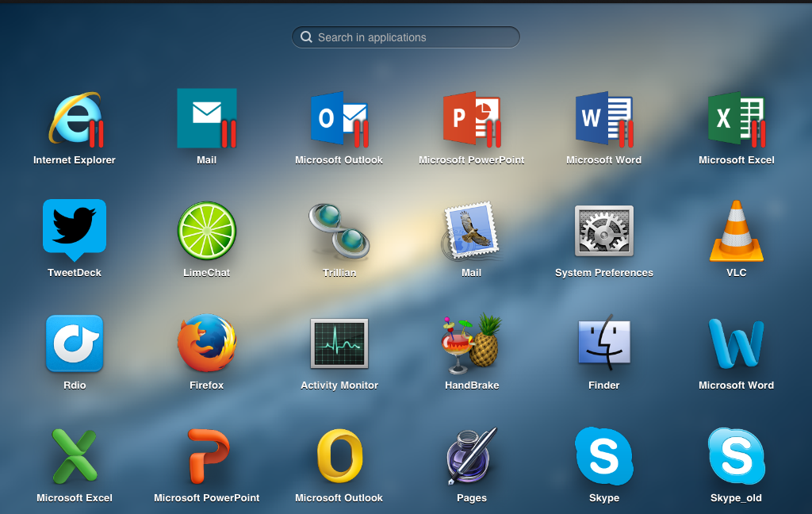The height and width of the screenshot is (514, 812).
Task: Launch Firefox browser
Action: pyautogui.click(x=206, y=343)
